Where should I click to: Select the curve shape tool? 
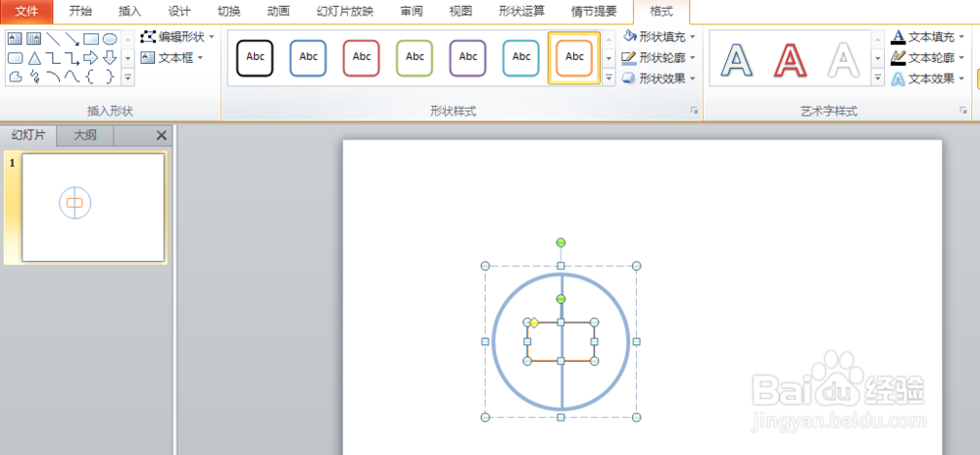(72, 76)
